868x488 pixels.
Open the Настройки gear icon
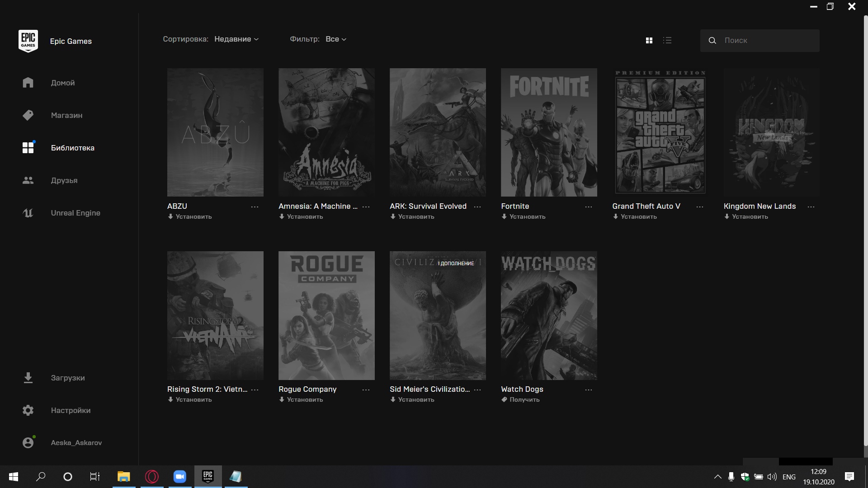pos(28,410)
